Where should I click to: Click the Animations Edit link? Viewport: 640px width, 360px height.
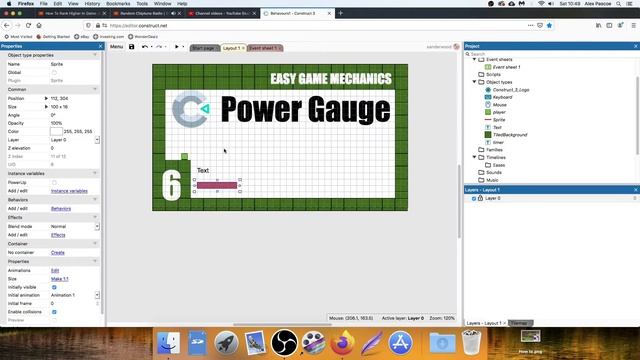coord(55,271)
